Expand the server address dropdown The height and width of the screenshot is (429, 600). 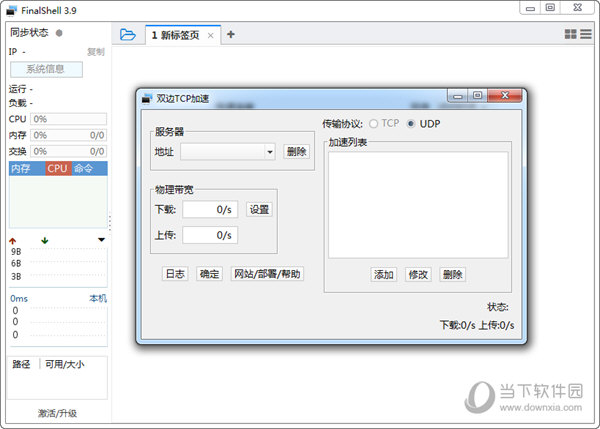click(x=270, y=152)
